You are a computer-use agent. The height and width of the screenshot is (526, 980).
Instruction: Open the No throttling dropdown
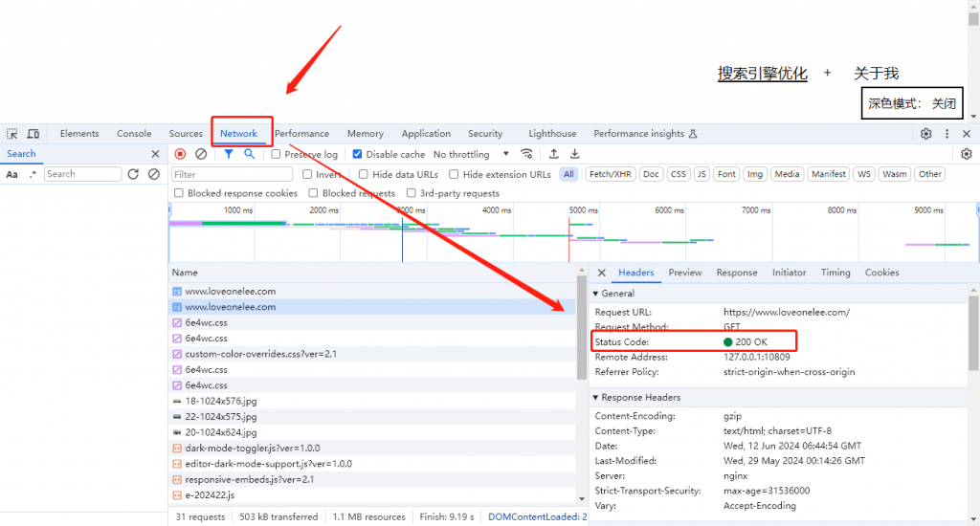[471, 154]
